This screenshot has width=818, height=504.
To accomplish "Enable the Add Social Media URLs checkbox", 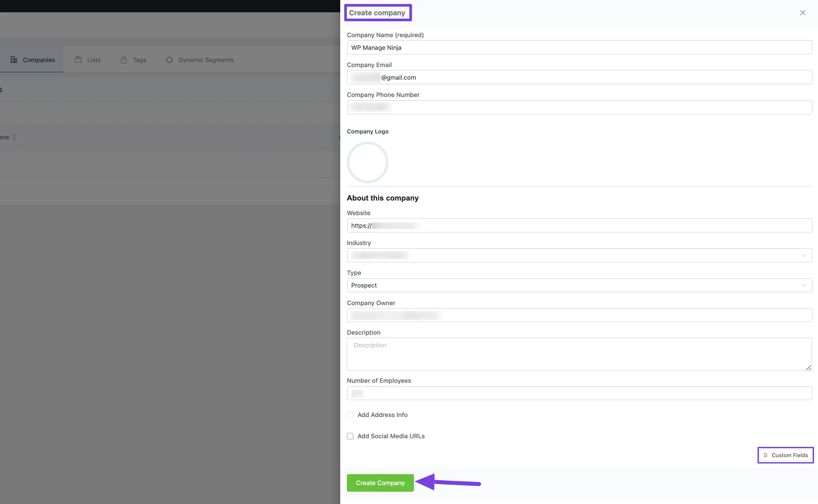I will tap(350, 436).
